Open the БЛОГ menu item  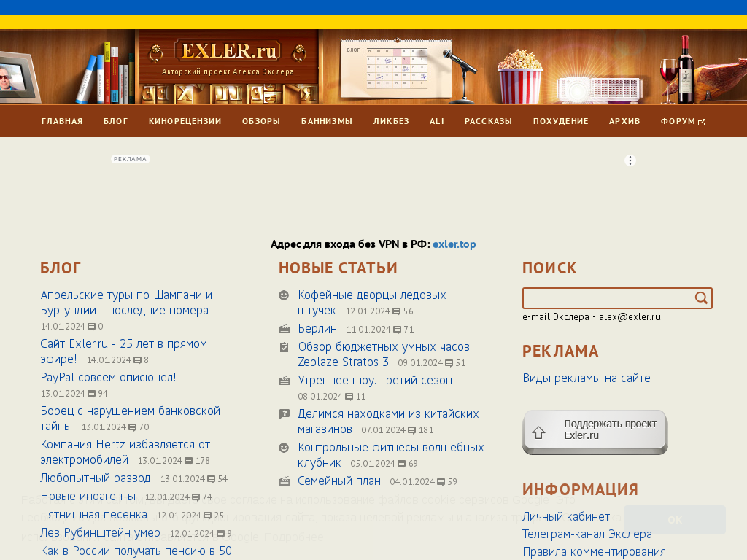116,122
